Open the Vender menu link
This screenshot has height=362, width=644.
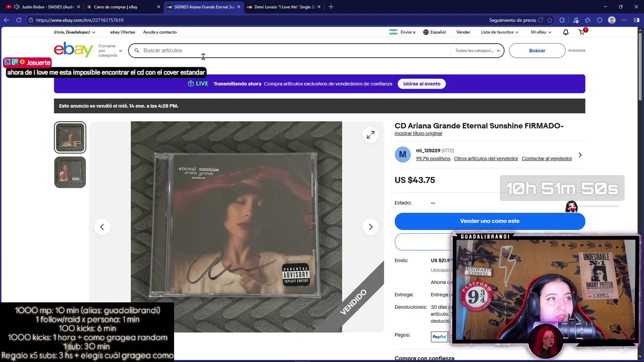tap(463, 32)
